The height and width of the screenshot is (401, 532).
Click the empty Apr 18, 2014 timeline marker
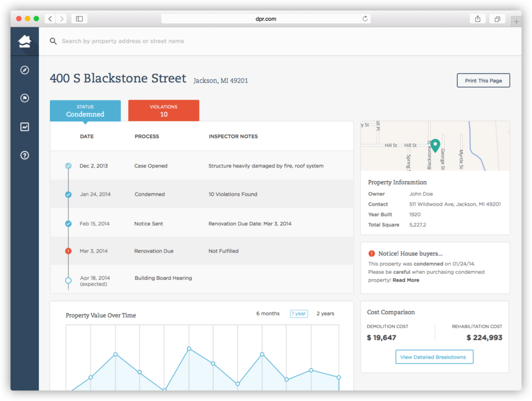pos(68,281)
